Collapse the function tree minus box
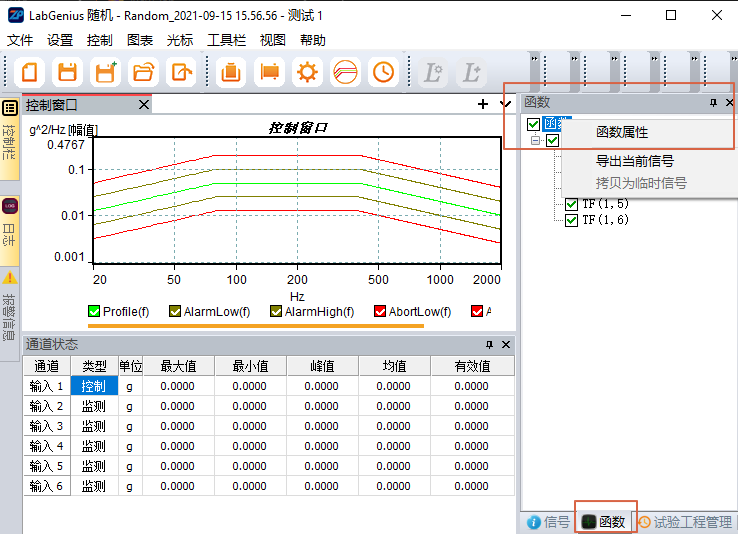The image size is (738, 534). [x=535, y=140]
